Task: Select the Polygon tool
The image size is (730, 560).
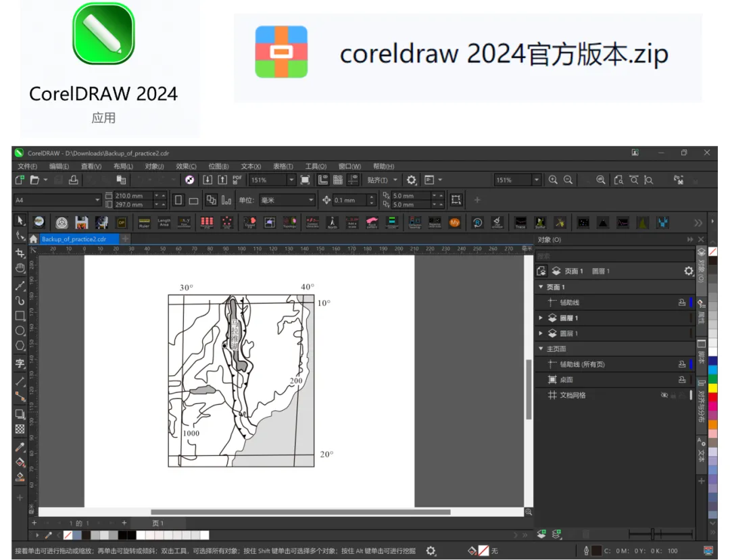Action: tap(20, 346)
